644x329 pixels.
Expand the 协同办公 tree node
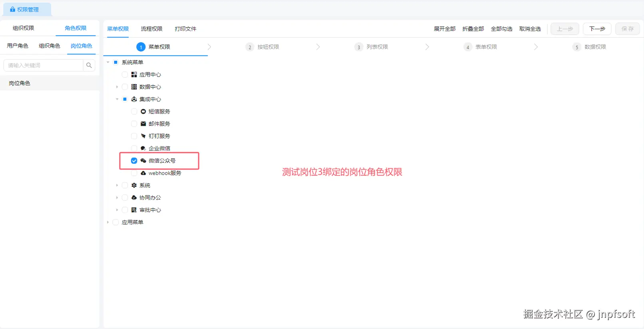(117, 197)
